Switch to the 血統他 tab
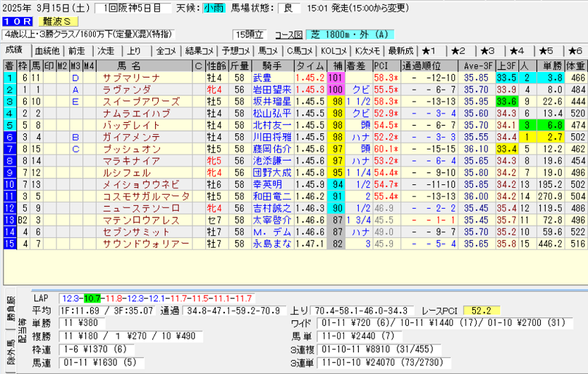This screenshot has height=374, width=588. point(47,51)
